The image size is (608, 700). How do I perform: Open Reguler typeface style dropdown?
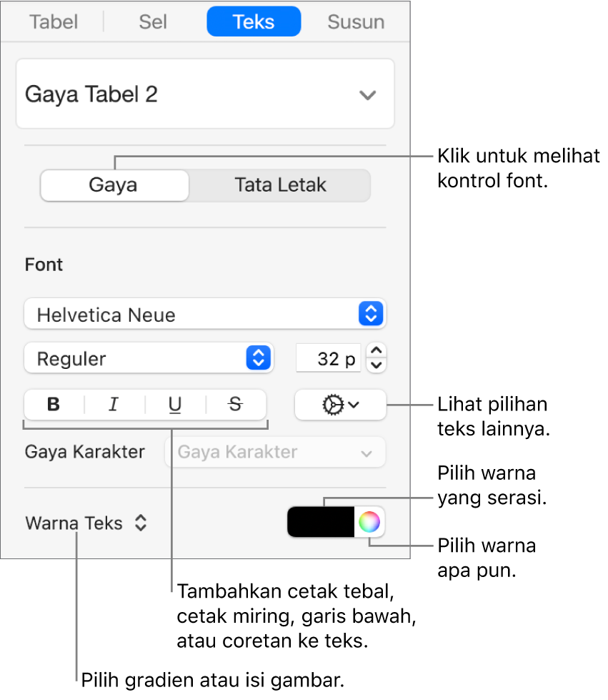[x=149, y=359]
